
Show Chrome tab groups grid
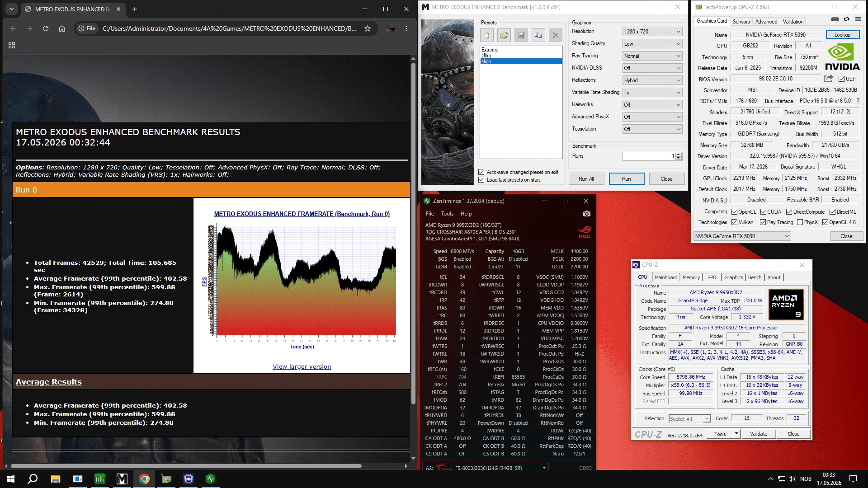pyautogui.click(x=12, y=45)
